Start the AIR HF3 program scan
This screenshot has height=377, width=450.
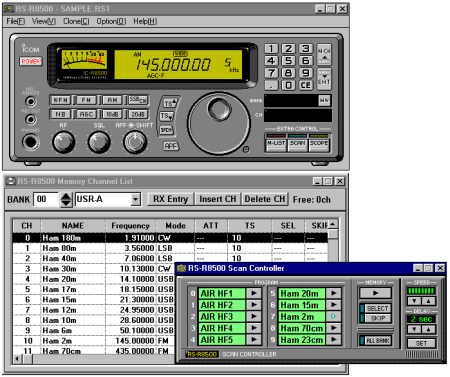point(254,316)
